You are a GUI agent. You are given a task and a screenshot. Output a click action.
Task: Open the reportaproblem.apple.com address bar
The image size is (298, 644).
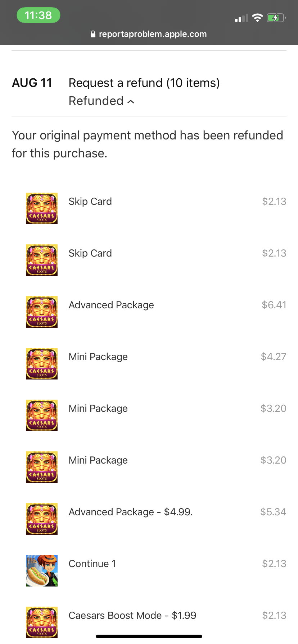pos(149,34)
